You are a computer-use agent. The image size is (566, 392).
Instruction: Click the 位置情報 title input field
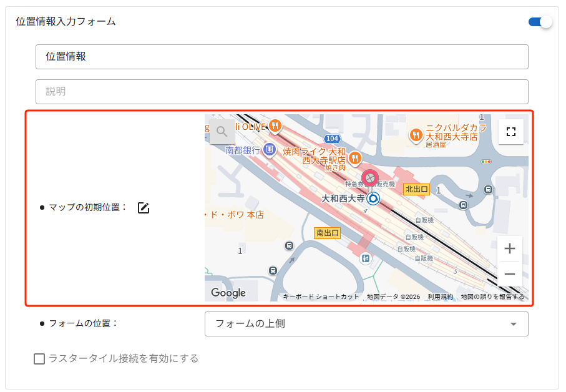click(x=282, y=57)
